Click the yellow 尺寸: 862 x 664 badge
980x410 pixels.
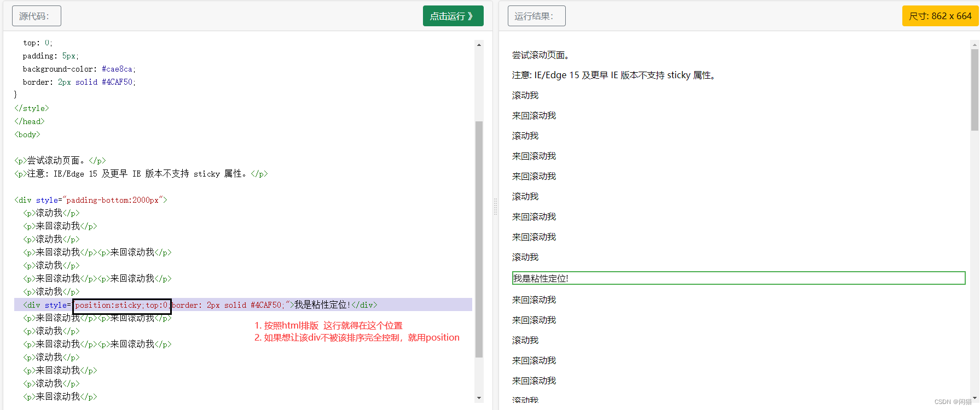click(x=940, y=16)
